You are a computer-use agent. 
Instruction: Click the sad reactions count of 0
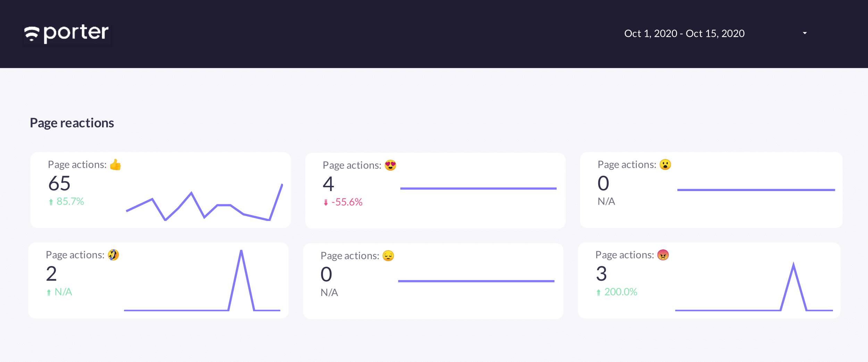(x=326, y=274)
